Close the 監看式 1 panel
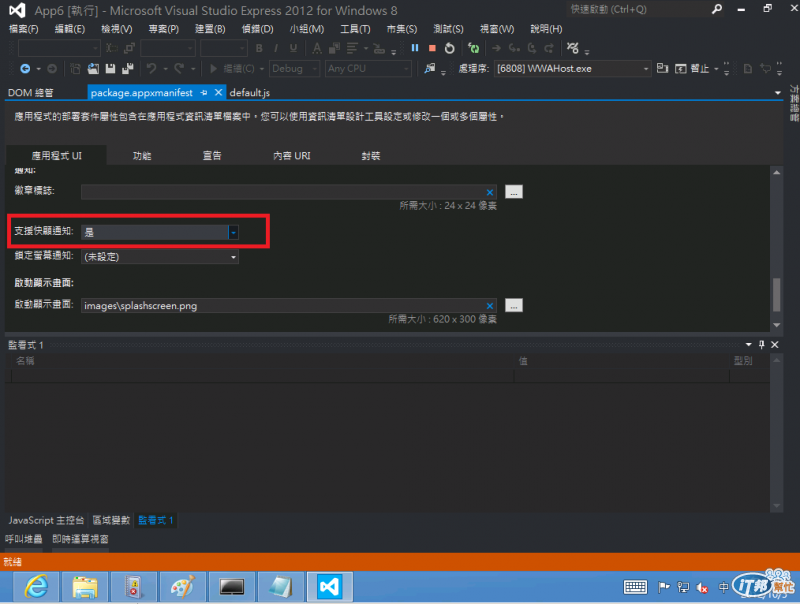Screen dimensions: 800x604 [x=774, y=345]
